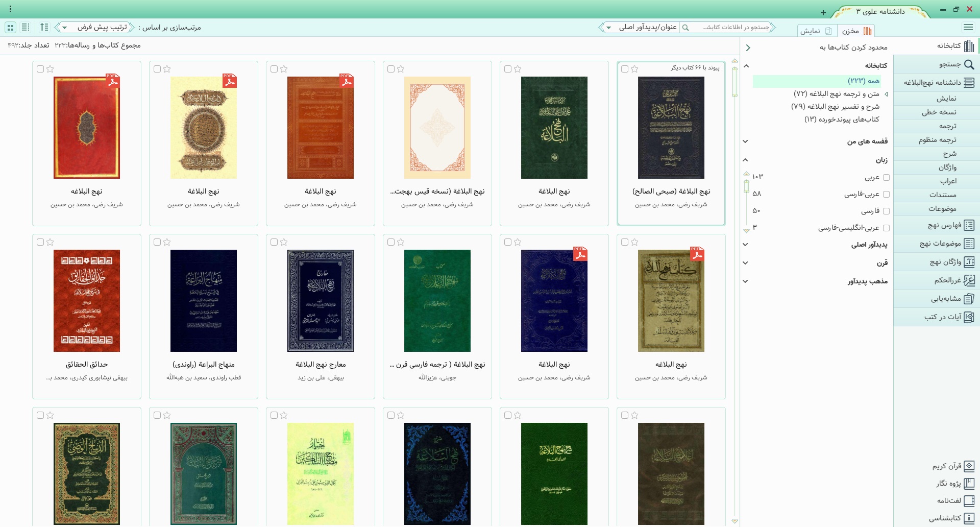This screenshot has width=980, height=527.
Task: Star the book معارج نهج البلاغة
Action: pos(284,242)
